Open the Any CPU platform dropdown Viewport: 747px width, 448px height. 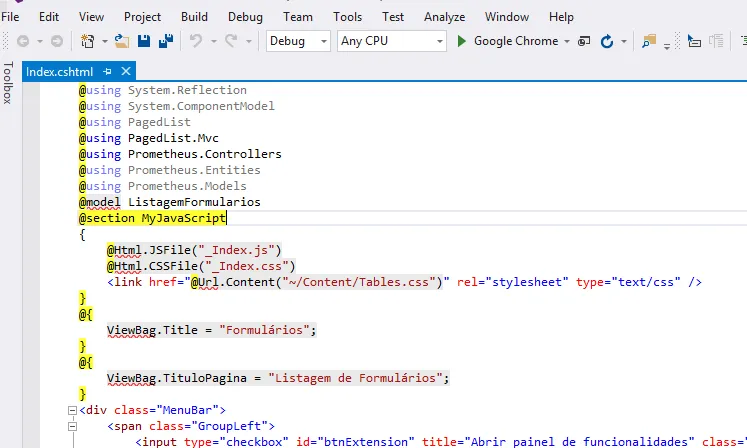pyautogui.click(x=392, y=41)
